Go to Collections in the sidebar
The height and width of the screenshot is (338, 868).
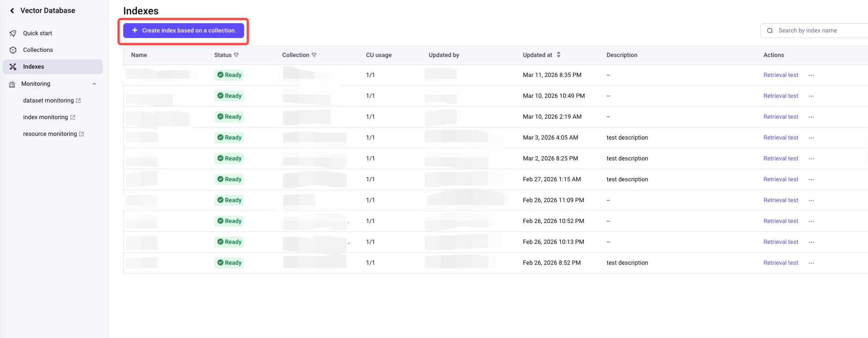tap(38, 50)
